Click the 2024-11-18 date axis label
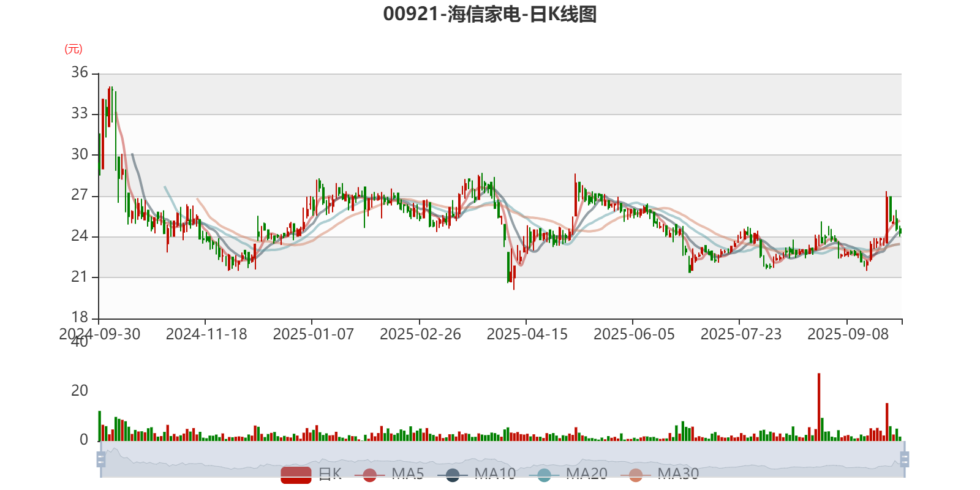The image size is (980, 490). pos(206,334)
